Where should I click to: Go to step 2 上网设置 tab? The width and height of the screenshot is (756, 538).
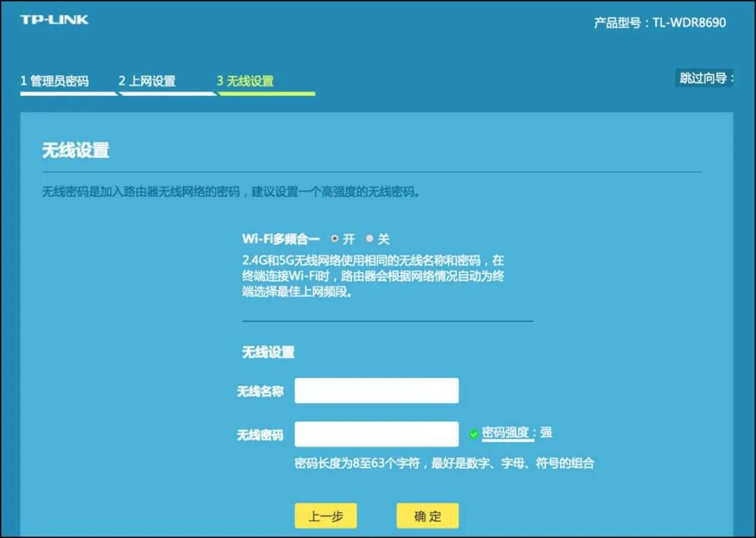click(147, 80)
